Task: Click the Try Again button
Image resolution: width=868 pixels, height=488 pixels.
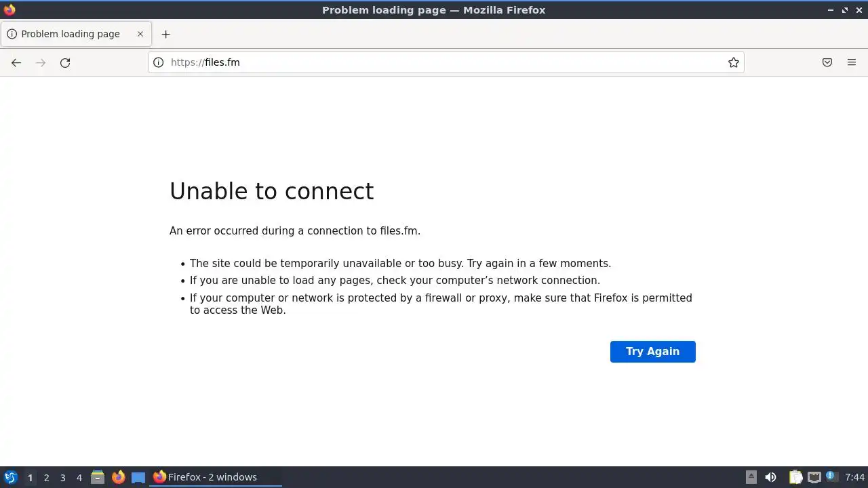Action: [652, 351]
